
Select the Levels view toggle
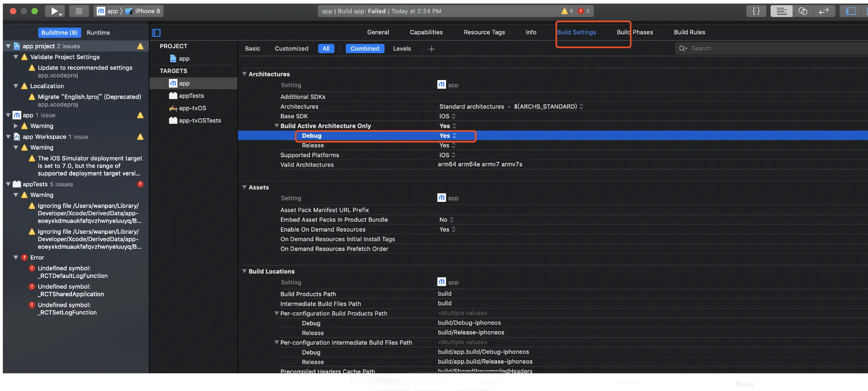click(402, 49)
